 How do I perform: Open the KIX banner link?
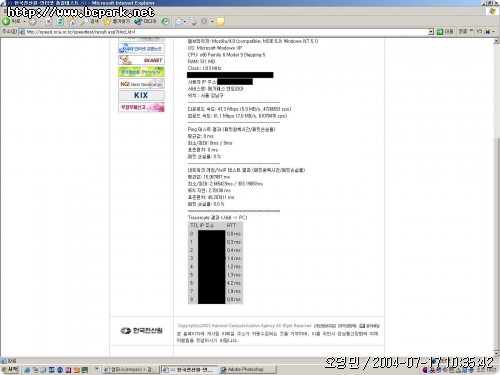coord(141,95)
